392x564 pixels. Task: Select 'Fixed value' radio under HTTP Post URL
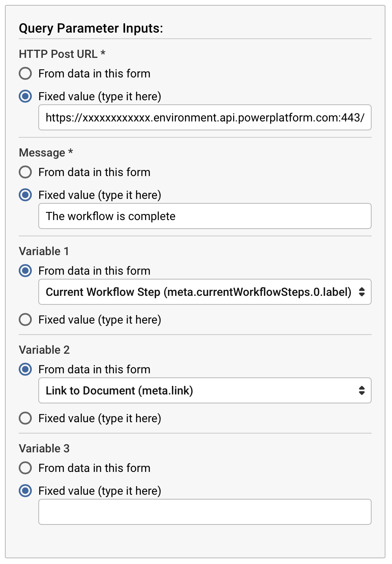tap(25, 96)
